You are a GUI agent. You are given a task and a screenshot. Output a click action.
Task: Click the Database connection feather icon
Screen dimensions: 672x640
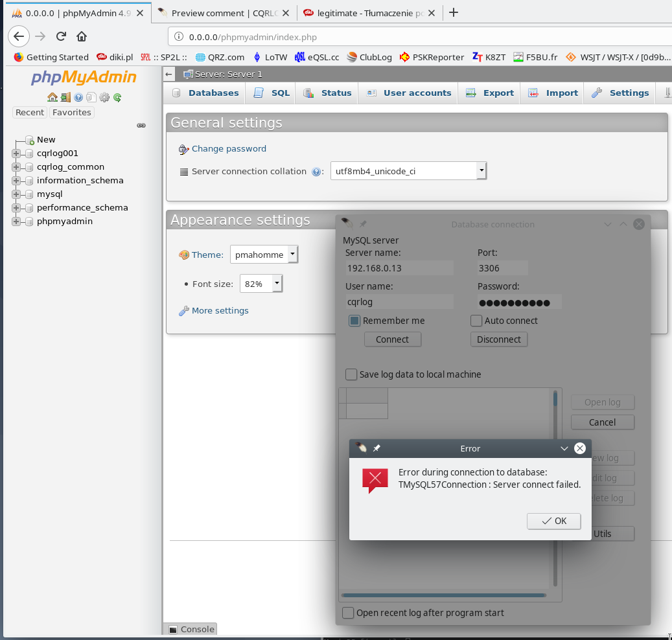347,223
